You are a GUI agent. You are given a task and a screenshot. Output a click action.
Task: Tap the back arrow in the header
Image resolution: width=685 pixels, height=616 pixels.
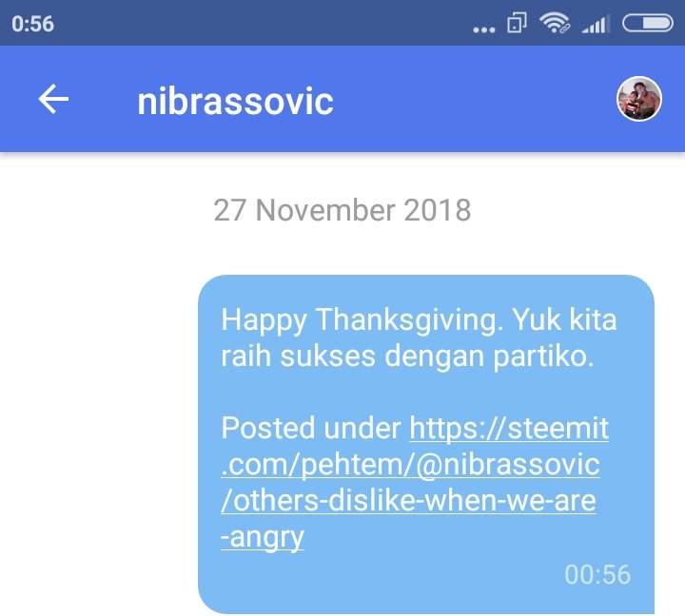[x=53, y=99]
